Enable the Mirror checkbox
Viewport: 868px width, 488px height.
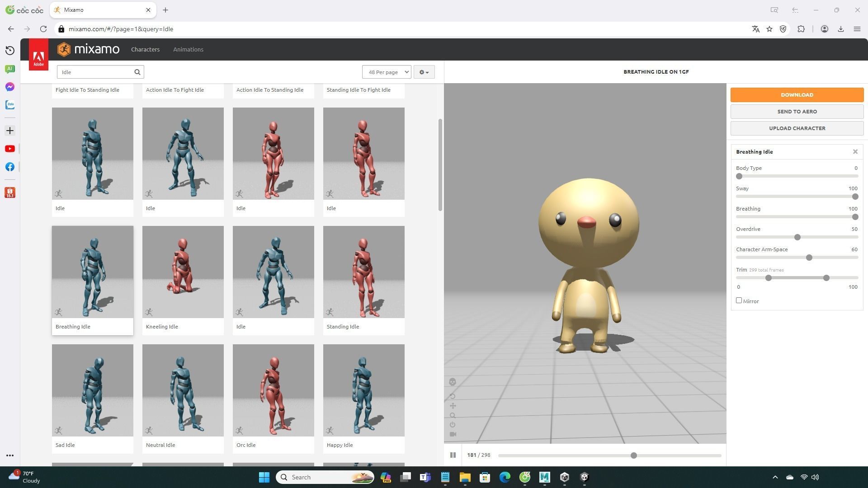[x=739, y=300]
